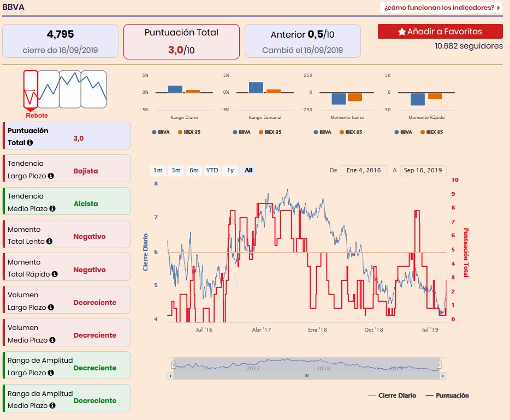The width and height of the screenshot is (510, 420).
Task: Select the YTD range tab
Action: (212, 171)
